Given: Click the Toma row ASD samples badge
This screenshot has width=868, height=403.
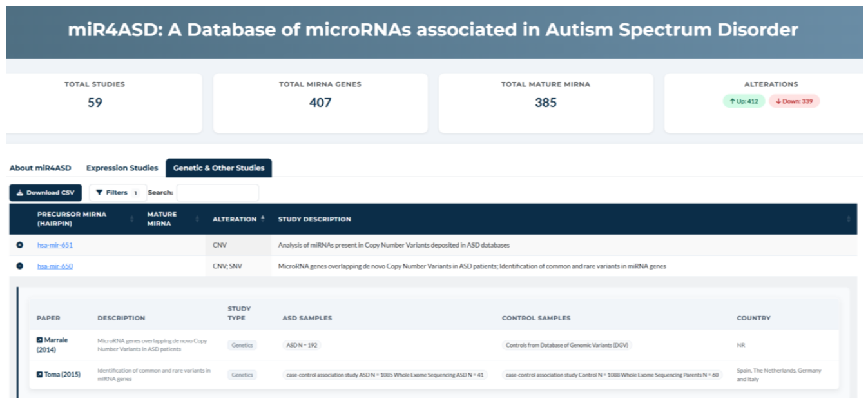Looking at the screenshot, I should point(385,375).
